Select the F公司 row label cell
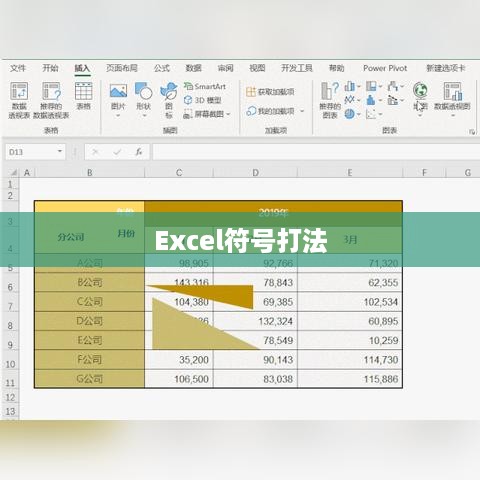 point(90,360)
